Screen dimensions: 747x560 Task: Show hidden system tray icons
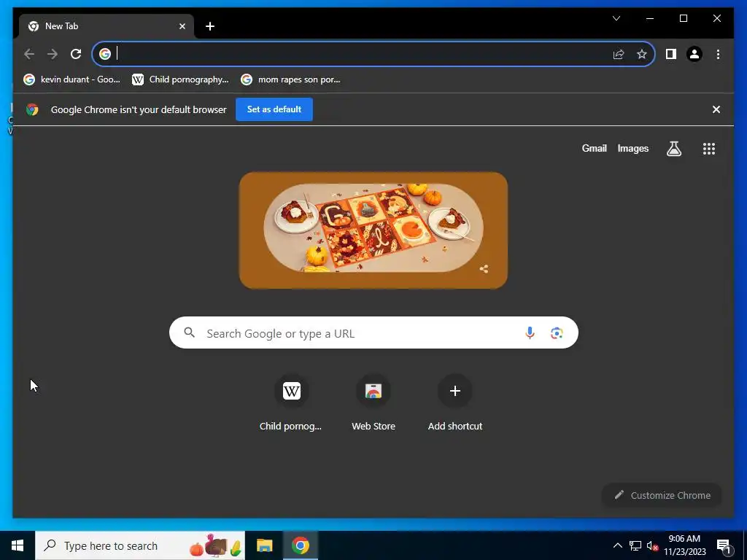coord(617,545)
